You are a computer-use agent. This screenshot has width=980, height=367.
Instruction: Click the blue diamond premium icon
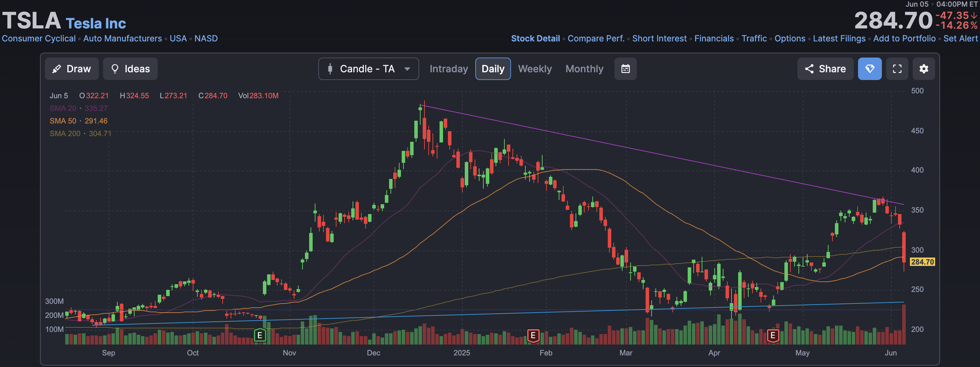(x=870, y=69)
